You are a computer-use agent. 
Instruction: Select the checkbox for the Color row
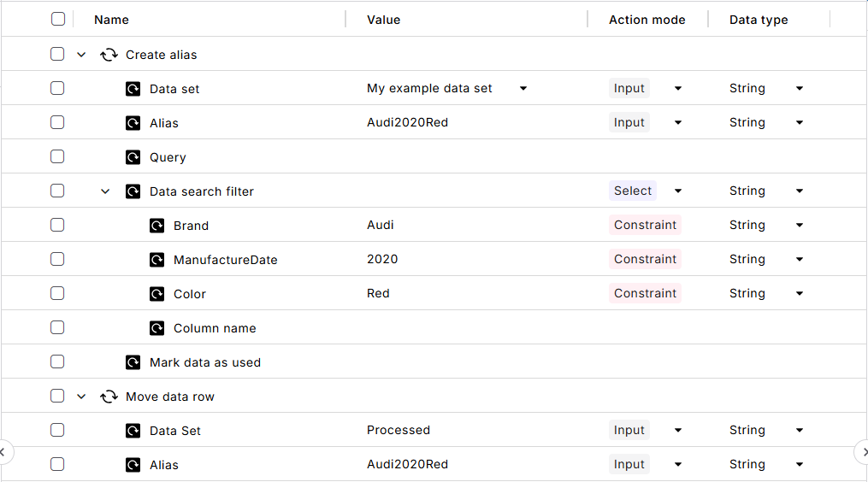57,293
